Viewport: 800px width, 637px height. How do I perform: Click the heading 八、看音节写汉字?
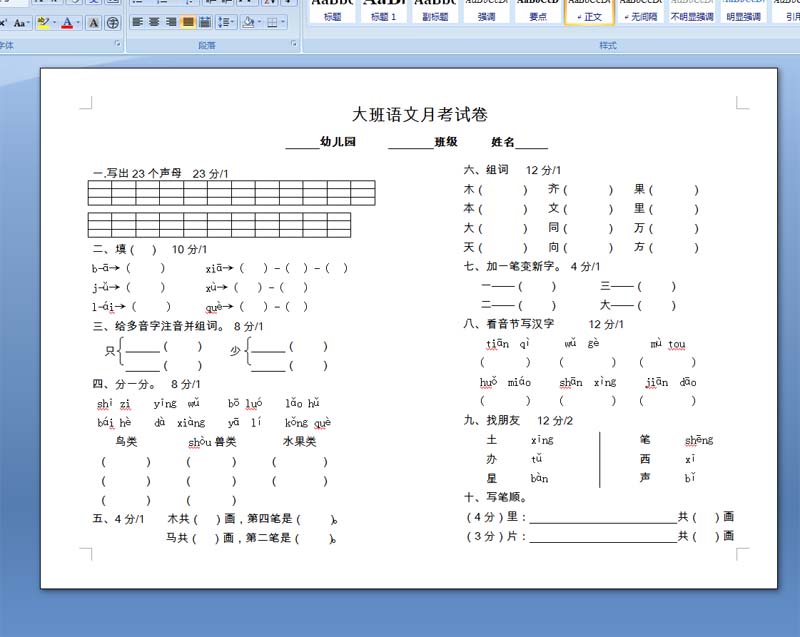[509, 324]
